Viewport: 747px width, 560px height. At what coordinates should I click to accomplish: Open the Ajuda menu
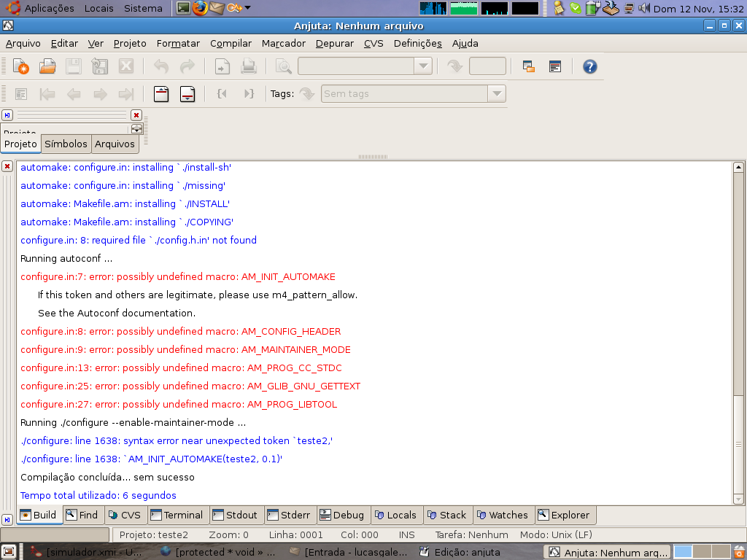click(x=465, y=43)
